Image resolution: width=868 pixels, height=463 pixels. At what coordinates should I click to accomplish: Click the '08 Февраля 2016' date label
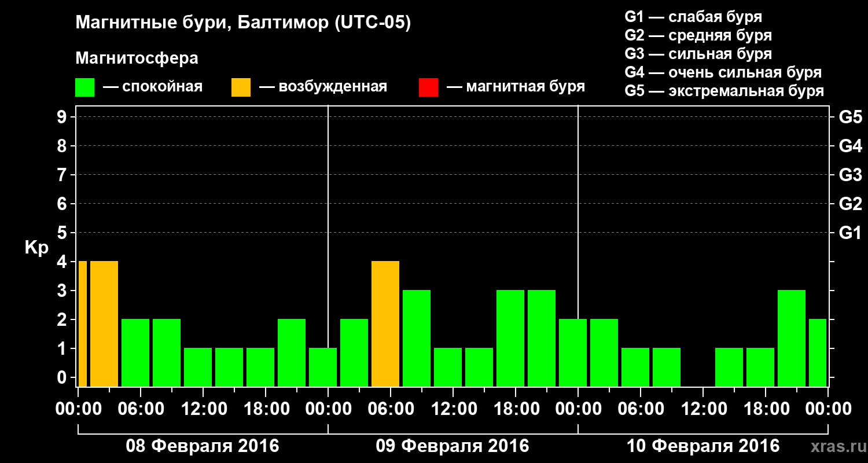[x=203, y=446]
